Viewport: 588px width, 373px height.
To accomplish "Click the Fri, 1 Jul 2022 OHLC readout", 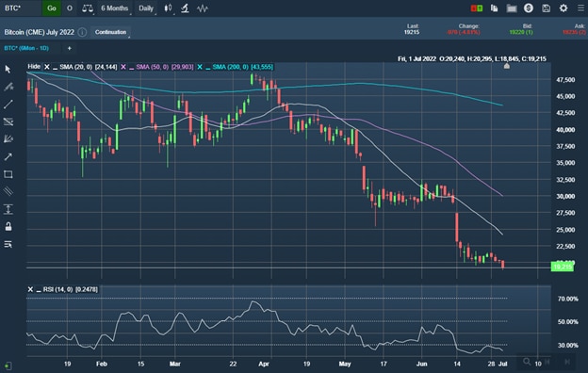I will pyautogui.click(x=472, y=58).
